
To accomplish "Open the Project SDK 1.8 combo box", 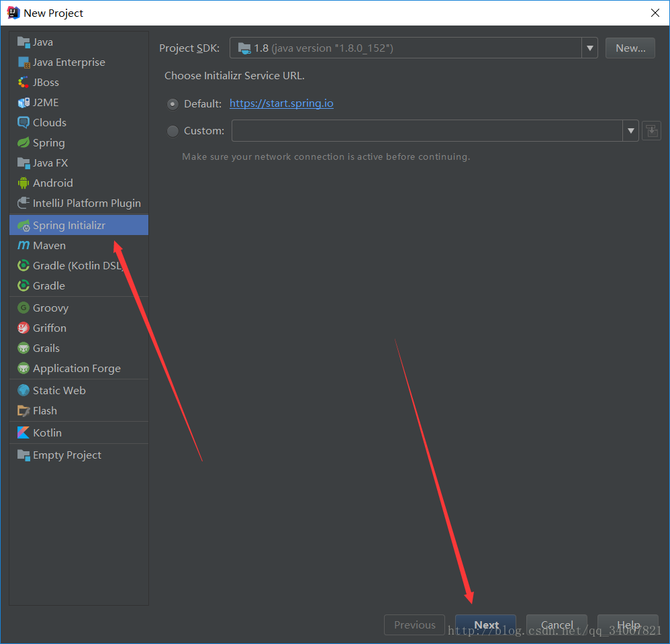I will [414, 48].
